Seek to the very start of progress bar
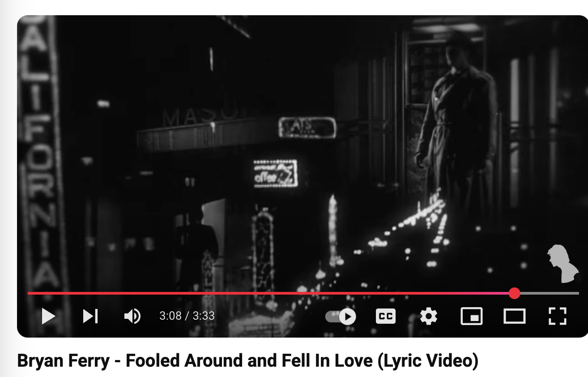 [x=29, y=293]
